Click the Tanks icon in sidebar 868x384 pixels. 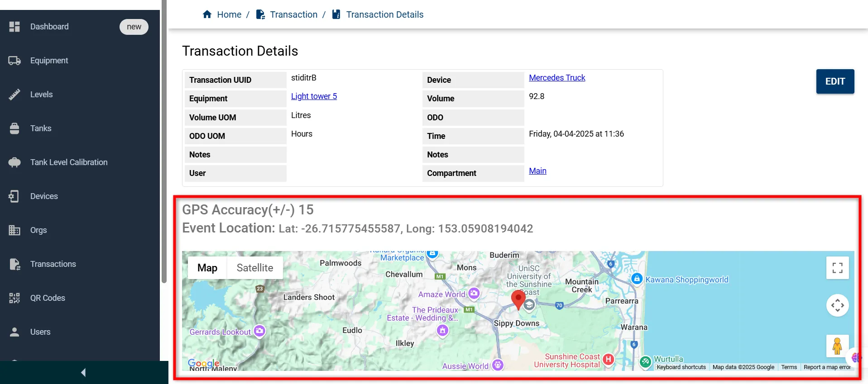pos(14,128)
